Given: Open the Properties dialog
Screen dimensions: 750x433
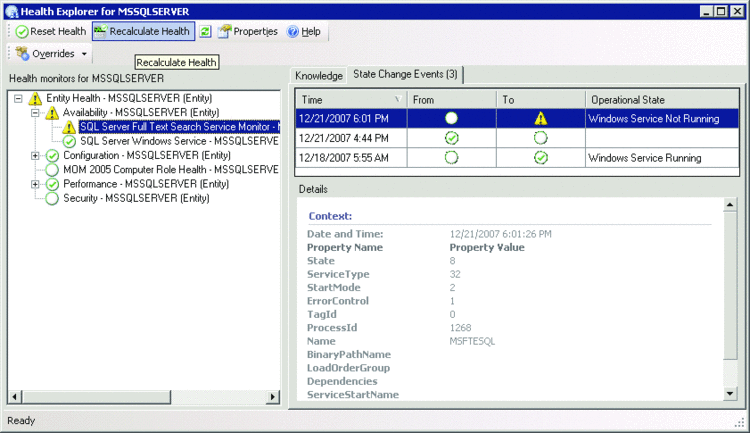Looking at the screenshot, I should tap(247, 32).
